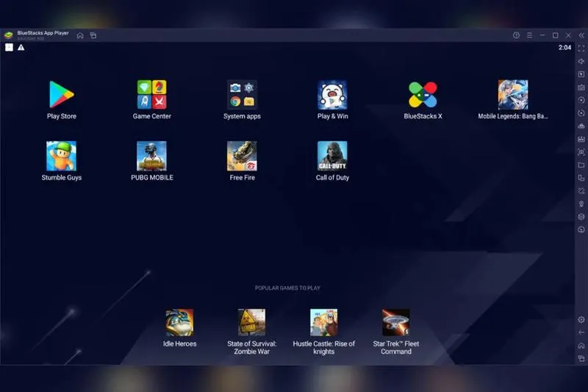
Task: Select State of Survival: Zombie War
Action: 251,323
